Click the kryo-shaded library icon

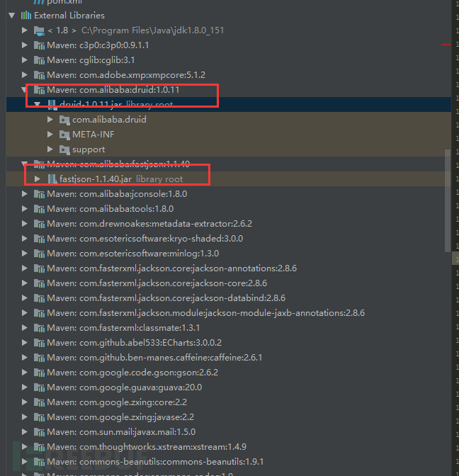coord(39,239)
